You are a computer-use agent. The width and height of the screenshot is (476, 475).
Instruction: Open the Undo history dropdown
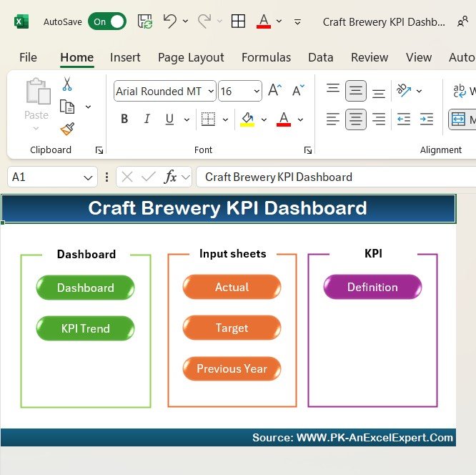point(185,21)
